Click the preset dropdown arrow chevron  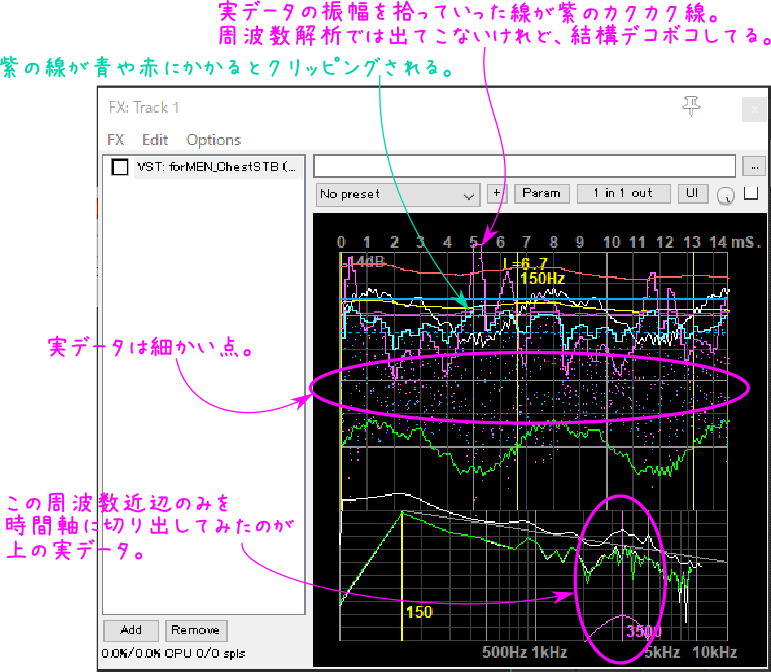[469, 196]
